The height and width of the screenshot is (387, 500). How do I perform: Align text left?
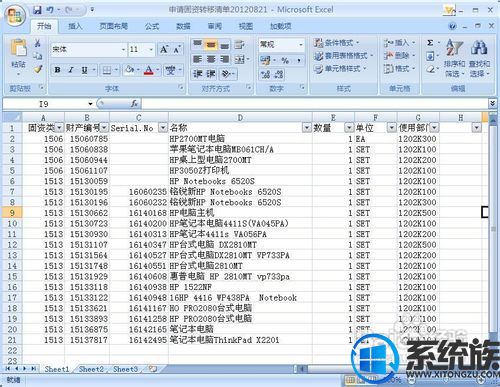(x=197, y=59)
